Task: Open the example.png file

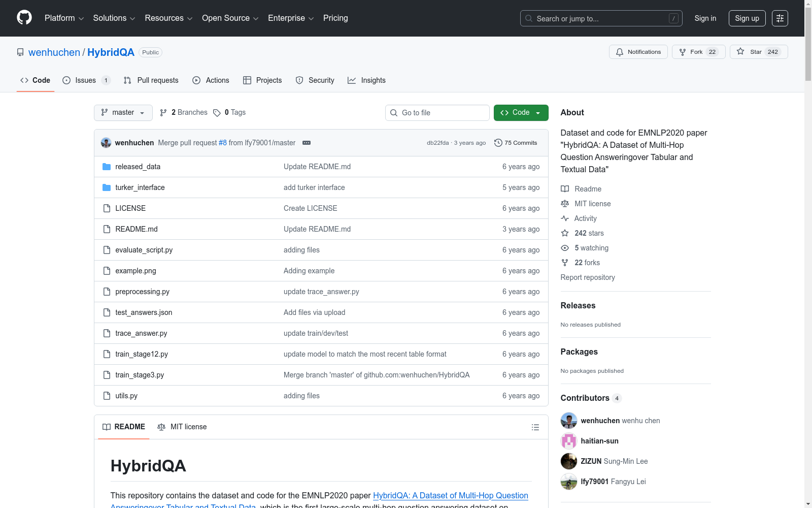Action: (136, 271)
